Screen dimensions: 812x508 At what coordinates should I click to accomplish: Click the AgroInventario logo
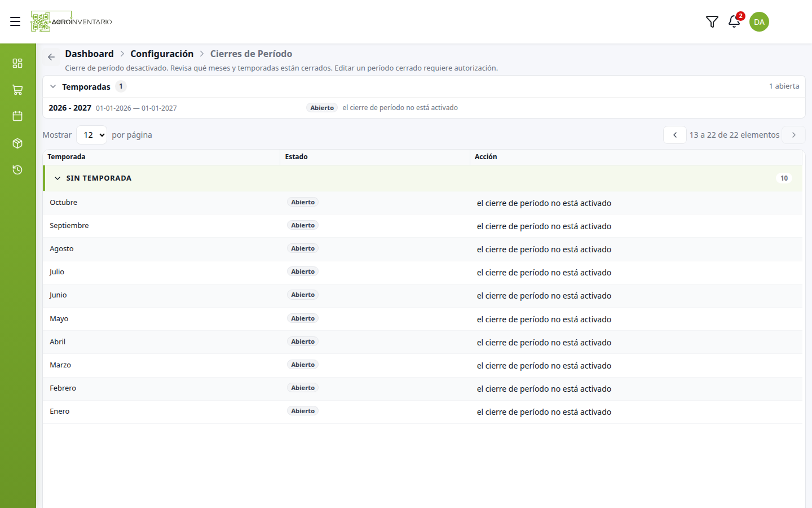pos(72,21)
